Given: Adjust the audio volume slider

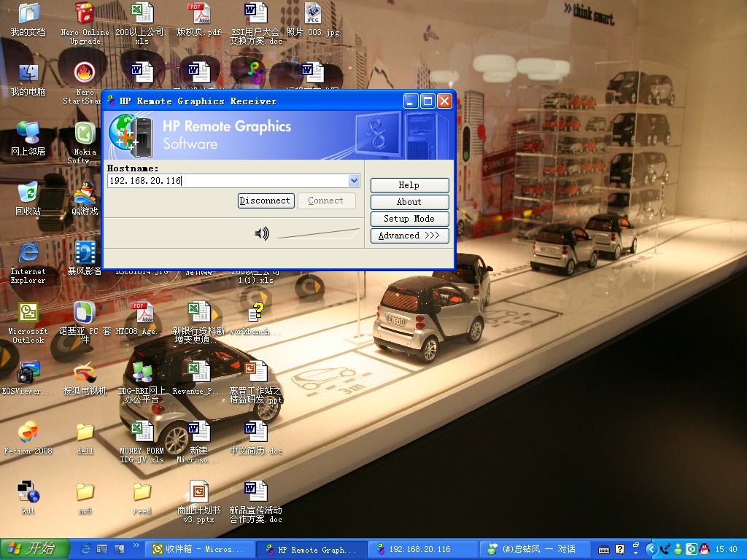Looking at the screenshot, I should point(317,234).
